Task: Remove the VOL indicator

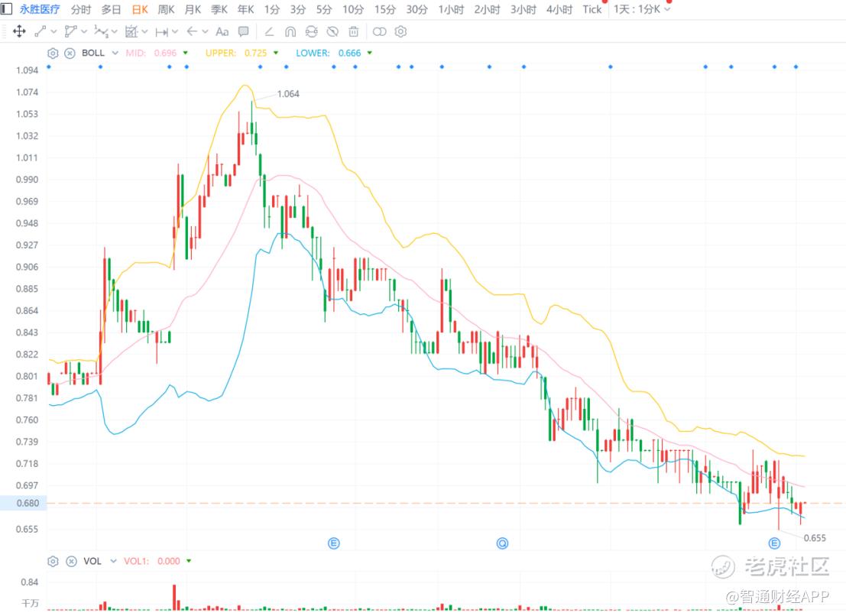Action: coord(71,561)
